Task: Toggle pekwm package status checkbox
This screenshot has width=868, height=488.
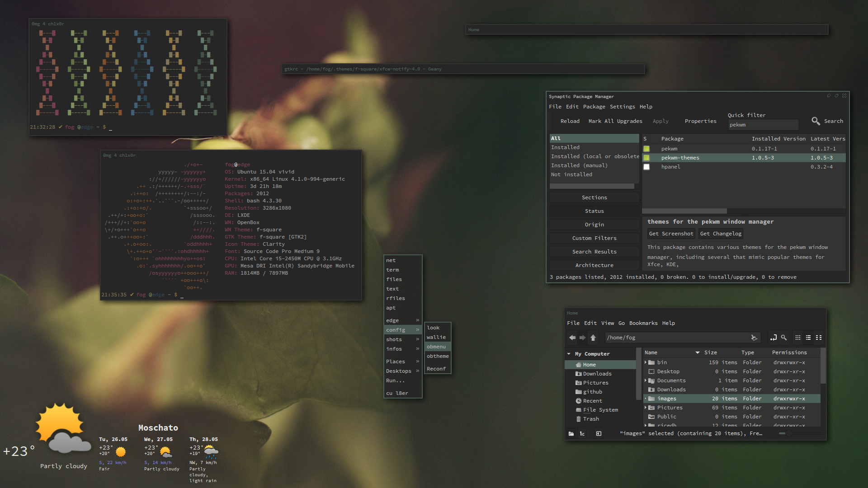Action: coord(646,149)
